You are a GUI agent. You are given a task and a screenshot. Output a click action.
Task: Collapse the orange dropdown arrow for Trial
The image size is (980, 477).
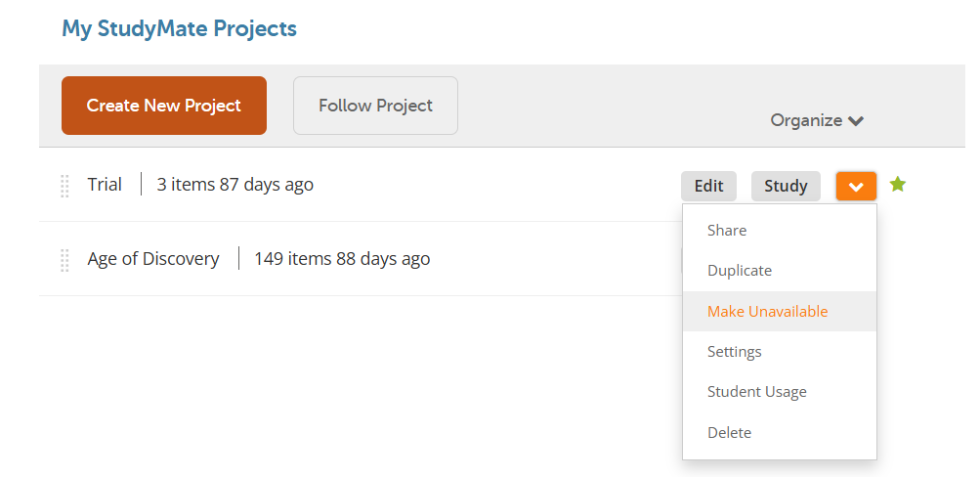click(x=856, y=186)
